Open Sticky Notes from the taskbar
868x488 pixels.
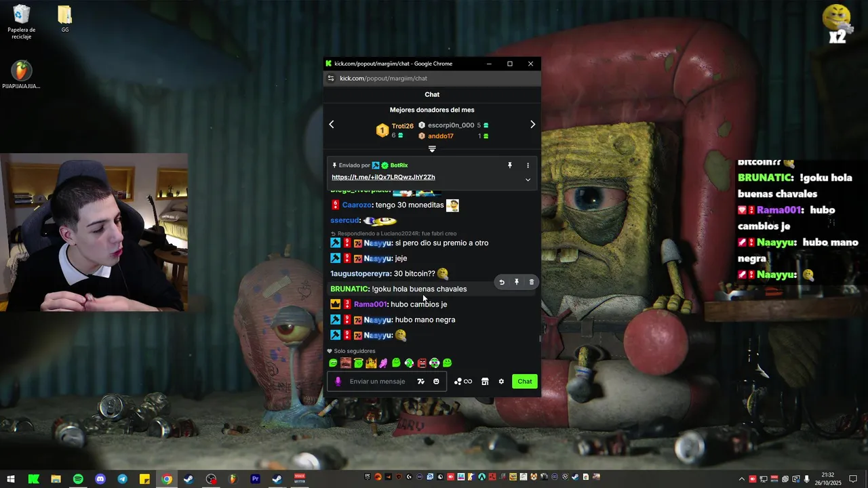pos(144,479)
